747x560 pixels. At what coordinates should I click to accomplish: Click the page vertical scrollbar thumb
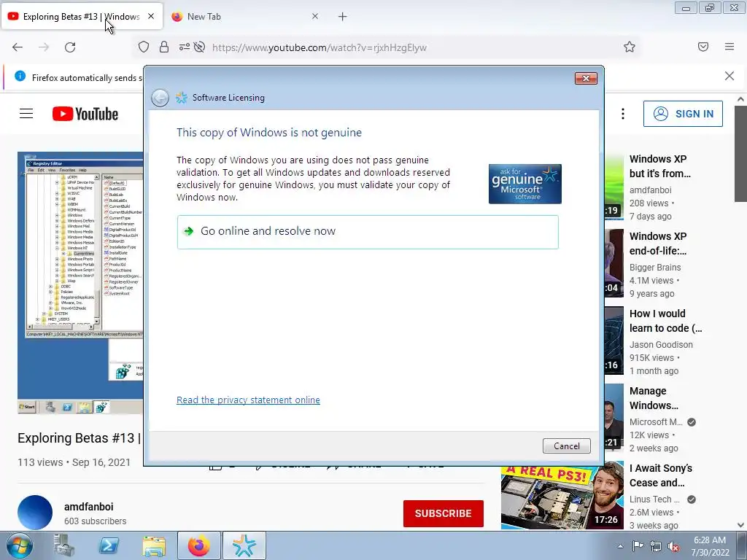pyautogui.click(x=740, y=154)
